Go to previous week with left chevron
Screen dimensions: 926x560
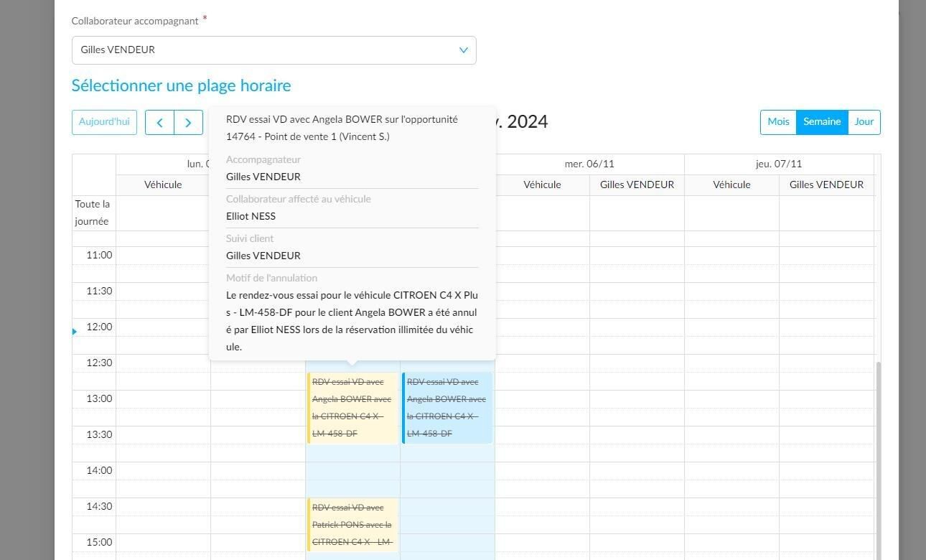159,122
